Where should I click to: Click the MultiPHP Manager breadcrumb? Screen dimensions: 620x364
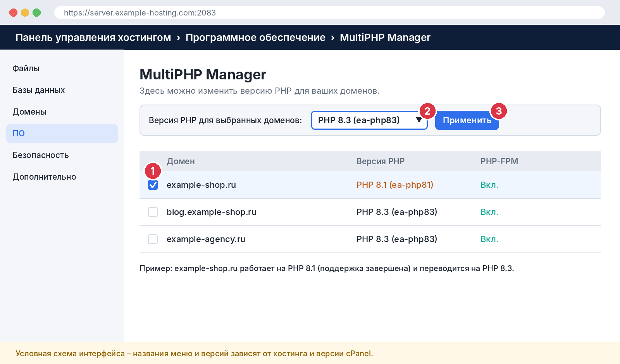tap(385, 38)
